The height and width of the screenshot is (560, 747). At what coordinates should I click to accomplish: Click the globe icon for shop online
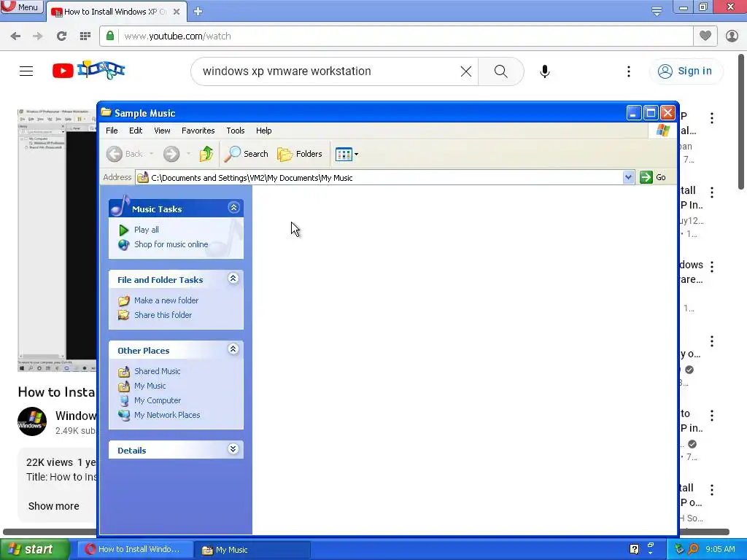(x=124, y=245)
